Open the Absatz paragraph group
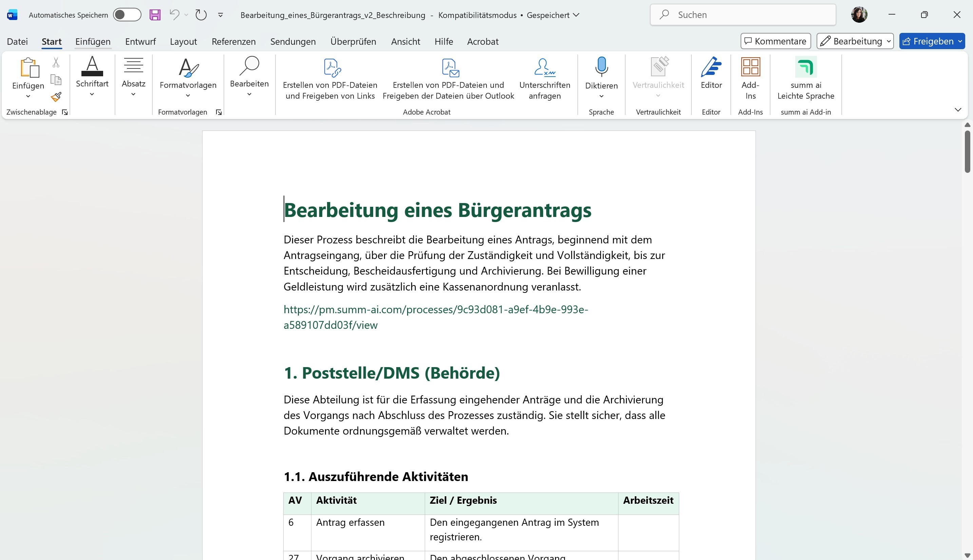This screenshot has height=560, width=973. [133, 76]
